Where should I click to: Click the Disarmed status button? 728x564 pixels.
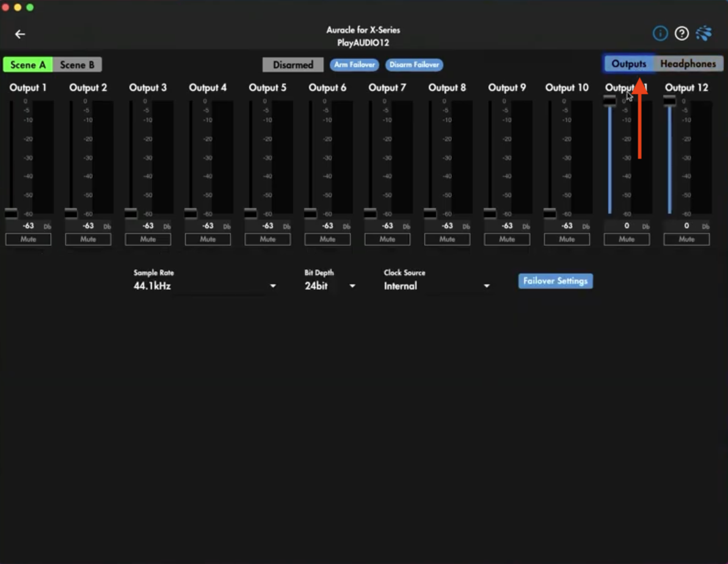[293, 64]
